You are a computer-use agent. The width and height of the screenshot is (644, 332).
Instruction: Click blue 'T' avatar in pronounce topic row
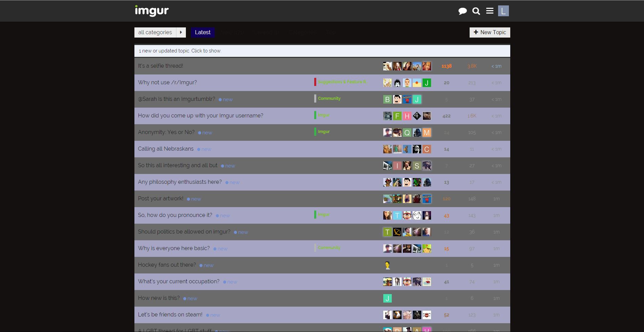pyautogui.click(x=397, y=215)
